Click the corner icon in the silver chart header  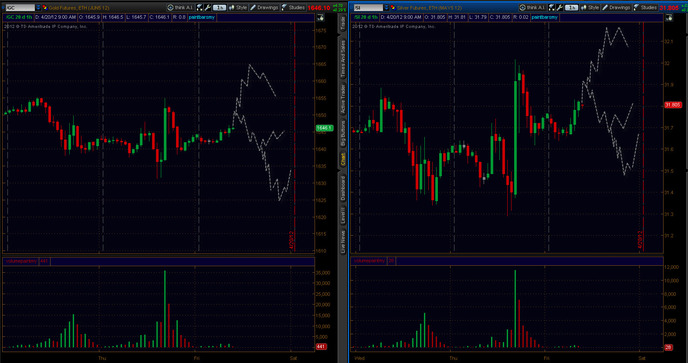[x=669, y=18]
